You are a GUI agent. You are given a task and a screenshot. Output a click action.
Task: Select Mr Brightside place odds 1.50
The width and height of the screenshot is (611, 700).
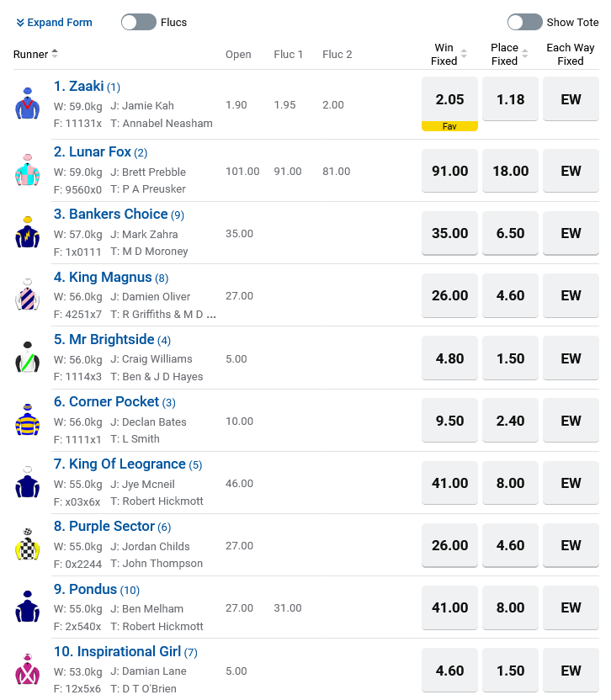coord(511,358)
